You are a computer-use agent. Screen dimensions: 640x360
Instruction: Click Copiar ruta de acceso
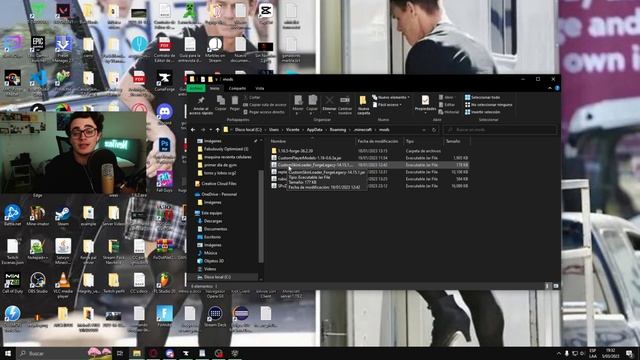tap(264, 105)
